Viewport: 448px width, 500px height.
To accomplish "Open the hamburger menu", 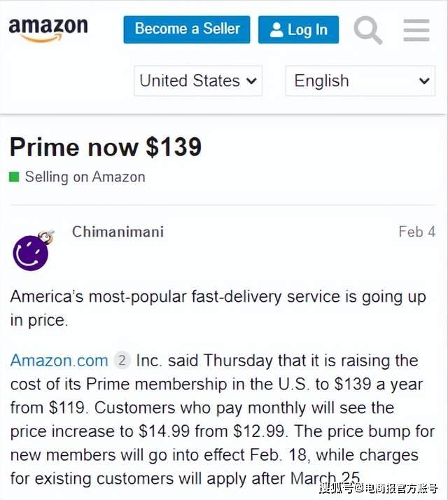I will (416, 30).
